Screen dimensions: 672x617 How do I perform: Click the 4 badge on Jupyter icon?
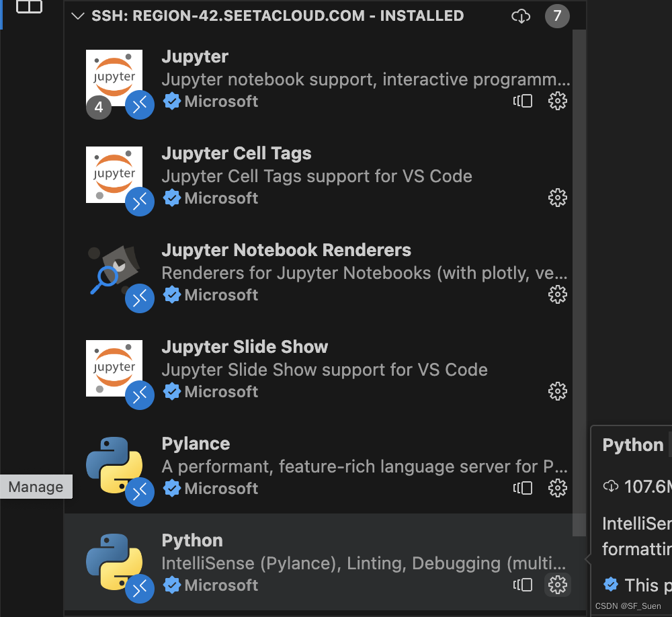[99, 107]
